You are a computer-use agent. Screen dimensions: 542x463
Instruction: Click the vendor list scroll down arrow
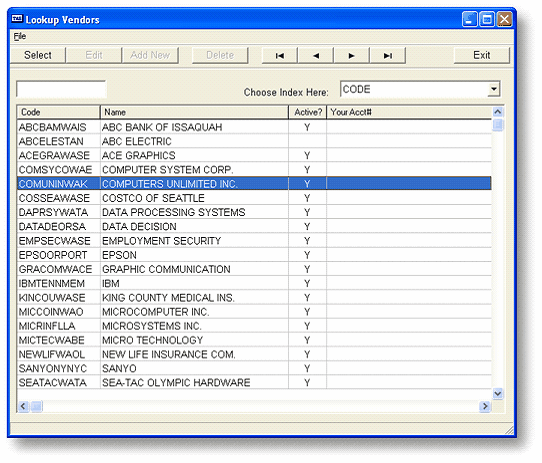(x=497, y=393)
